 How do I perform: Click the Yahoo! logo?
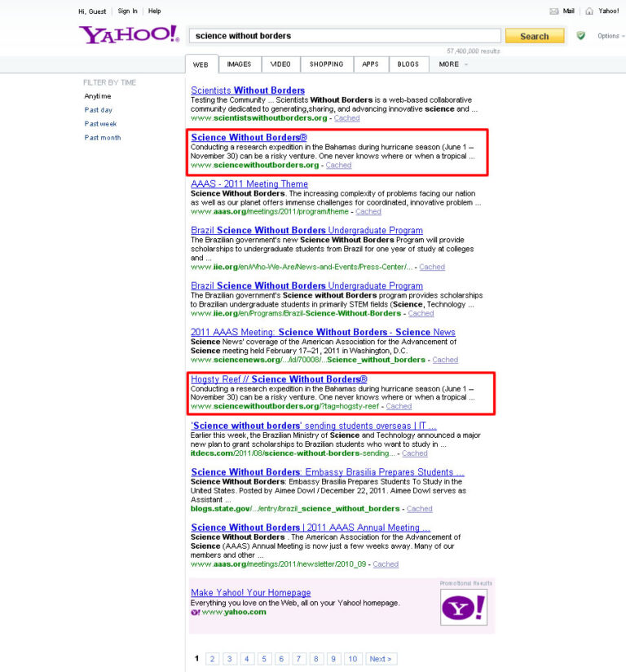click(129, 35)
